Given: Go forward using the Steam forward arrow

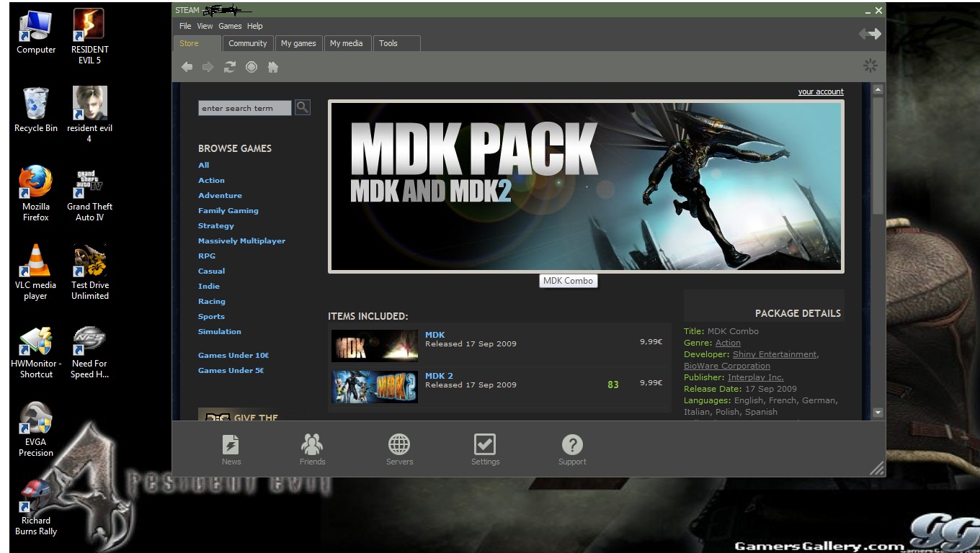Looking at the screenshot, I should [x=208, y=67].
